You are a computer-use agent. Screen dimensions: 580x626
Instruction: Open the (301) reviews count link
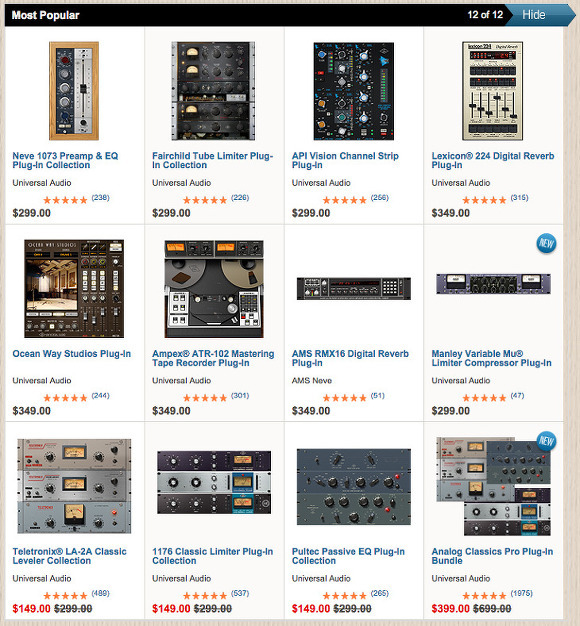coord(240,396)
